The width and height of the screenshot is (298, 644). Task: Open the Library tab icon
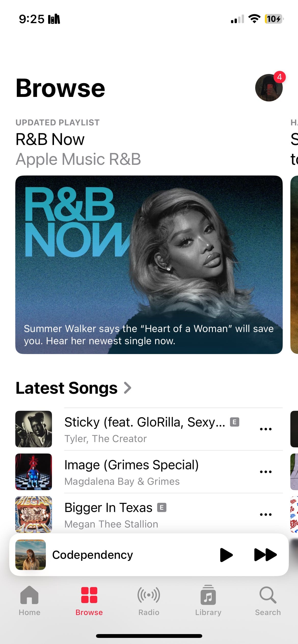click(208, 595)
